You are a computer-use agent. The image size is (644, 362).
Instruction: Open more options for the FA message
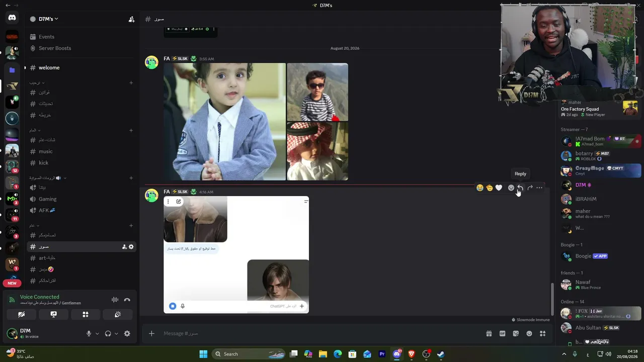539,188
